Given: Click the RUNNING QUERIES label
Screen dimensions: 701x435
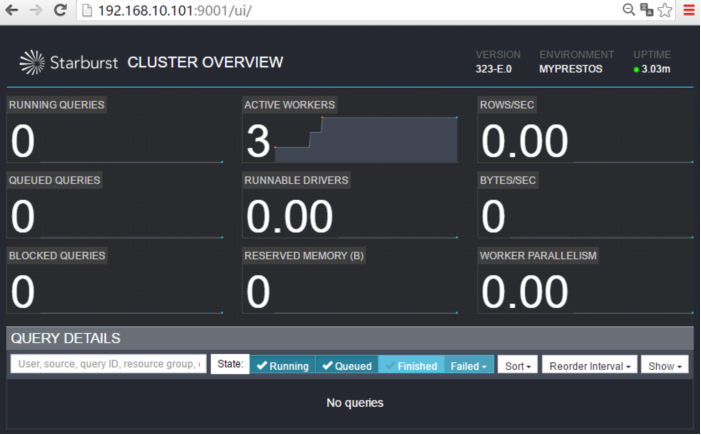Looking at the screenshot, I should (x=56, y=105).
